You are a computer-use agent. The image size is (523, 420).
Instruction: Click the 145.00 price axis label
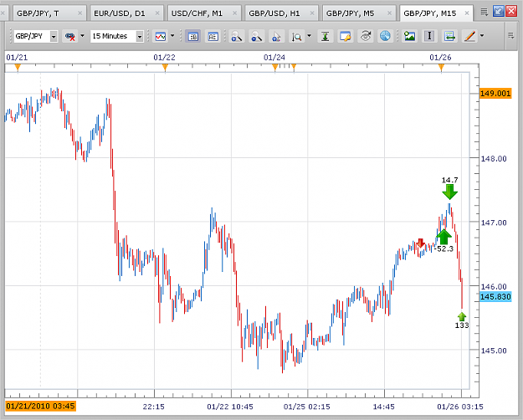pos(494,351)
